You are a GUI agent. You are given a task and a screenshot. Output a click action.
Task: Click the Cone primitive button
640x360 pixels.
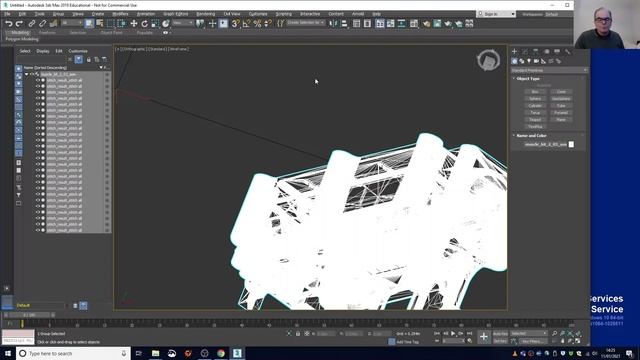(561, 92)
